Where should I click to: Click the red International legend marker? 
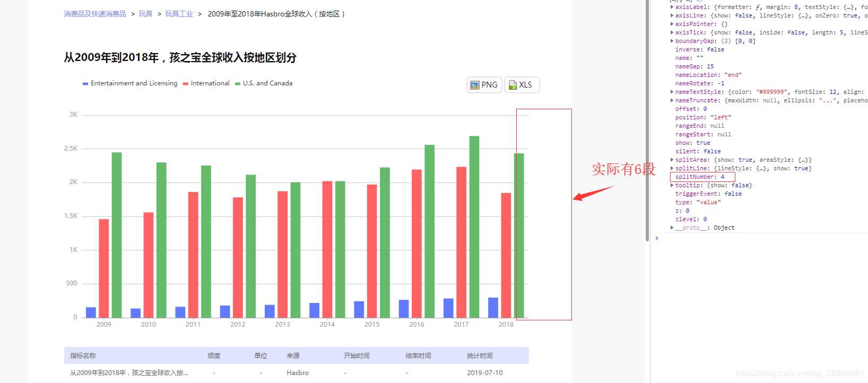pyautogui.click(x=185, y=84)
